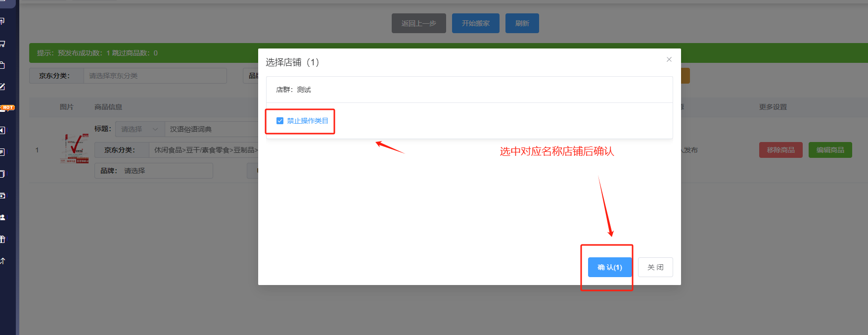Image resolution: width=868 pixels, height=335 pixels.
Task: Click the gift box icon in sidebar
Action: click(2, 239)
